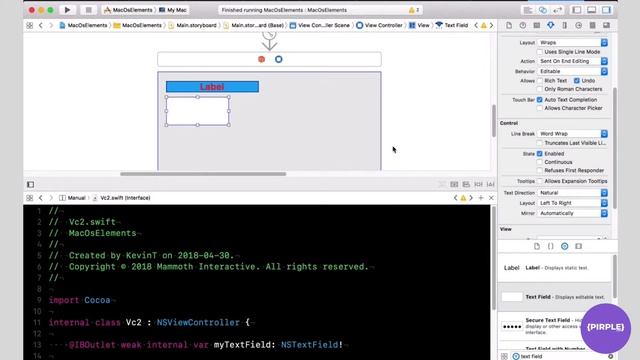Open the File inspector

[x=509, y=25]
